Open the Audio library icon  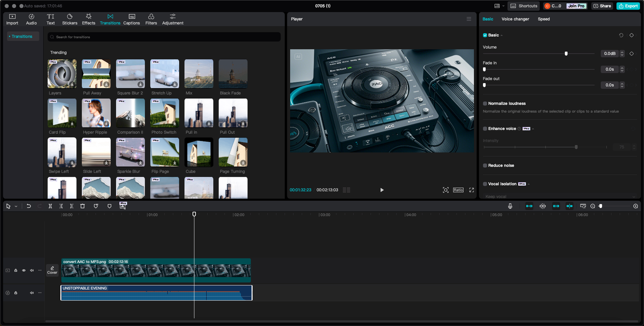[x=31, y=19]
